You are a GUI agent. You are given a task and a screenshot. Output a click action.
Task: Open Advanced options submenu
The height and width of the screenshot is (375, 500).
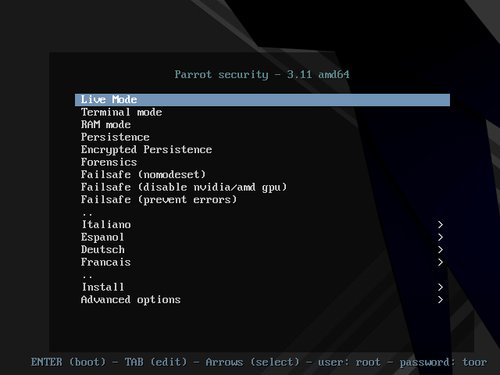click(x=262, y=300)
